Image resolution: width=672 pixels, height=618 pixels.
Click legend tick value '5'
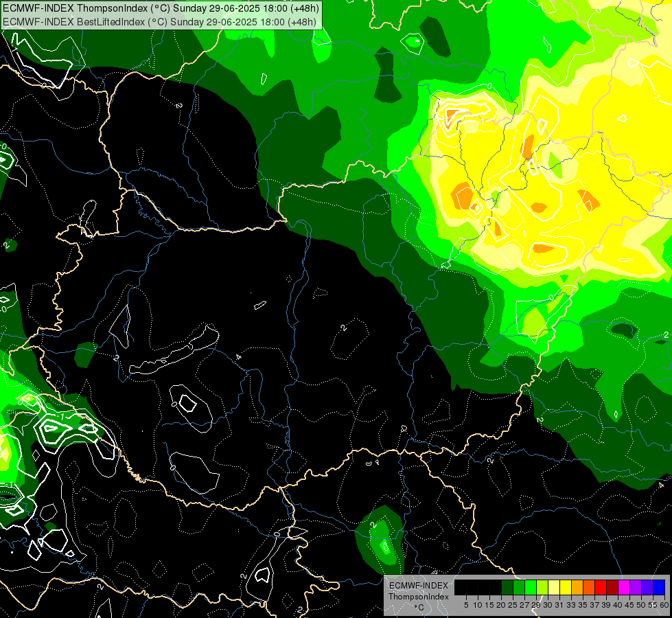(x=466, y=605)
